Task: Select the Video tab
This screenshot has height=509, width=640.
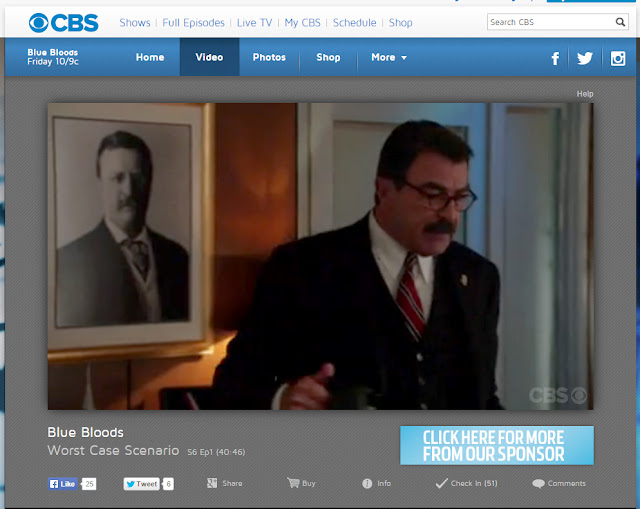Action: (x=209, y=57)
